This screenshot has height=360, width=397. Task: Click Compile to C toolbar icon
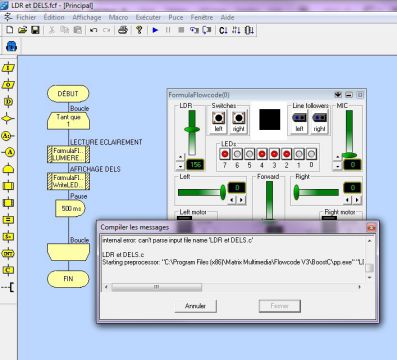click(223, 30)
